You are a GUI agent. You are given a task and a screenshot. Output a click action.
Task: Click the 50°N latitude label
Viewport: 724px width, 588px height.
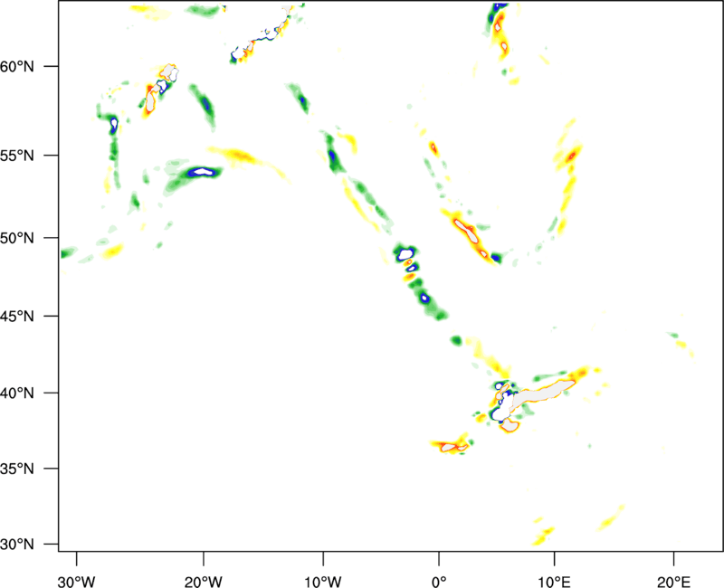click(x=16, y=238)
